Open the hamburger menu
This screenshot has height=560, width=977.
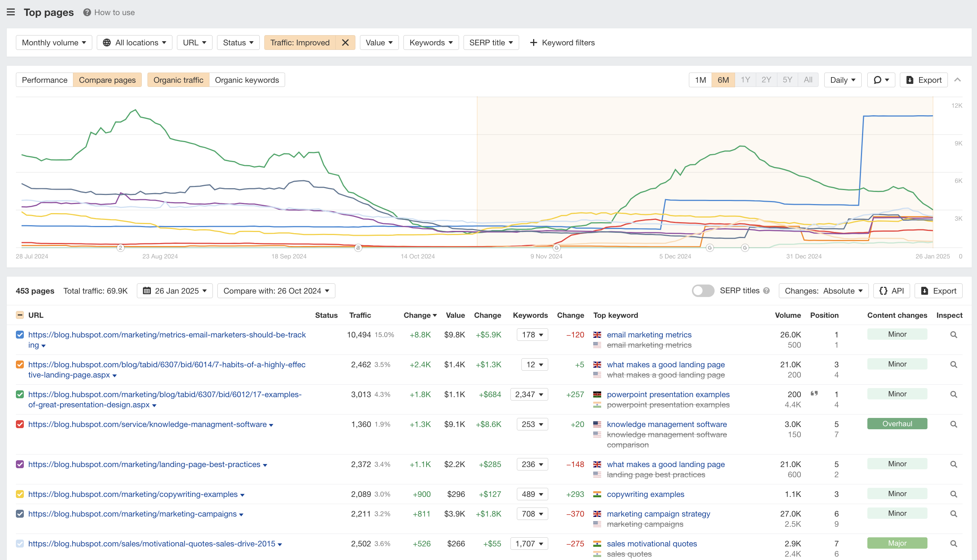pos(11,12)
